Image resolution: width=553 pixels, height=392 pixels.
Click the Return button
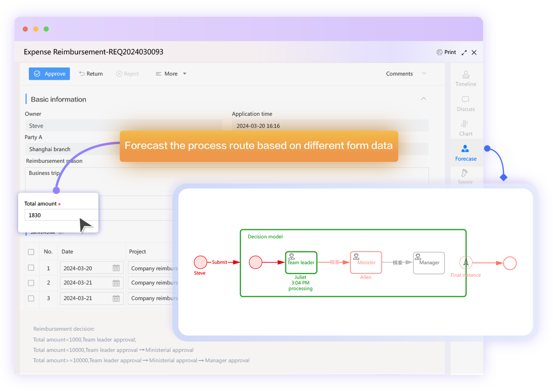coord(90,73)
